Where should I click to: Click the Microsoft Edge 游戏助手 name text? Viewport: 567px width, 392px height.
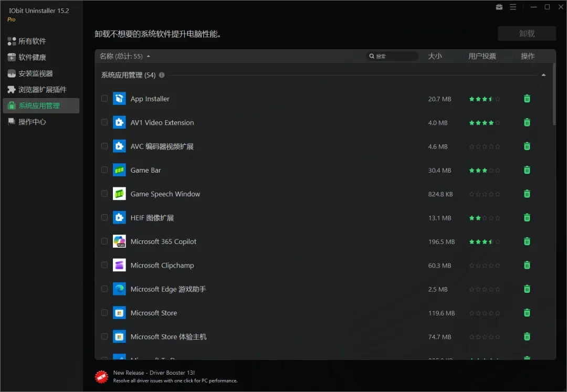coord(168,289)
